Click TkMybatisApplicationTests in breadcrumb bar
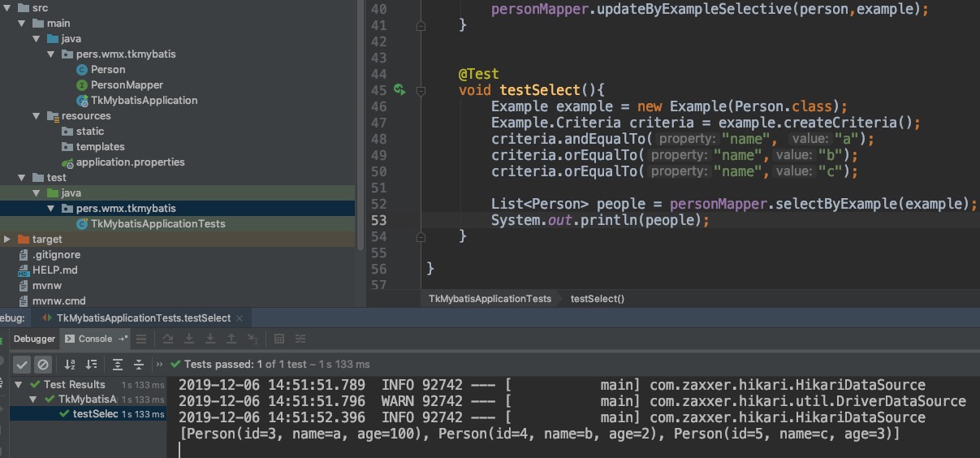This screenshot has height=458, width=980. 490,299
